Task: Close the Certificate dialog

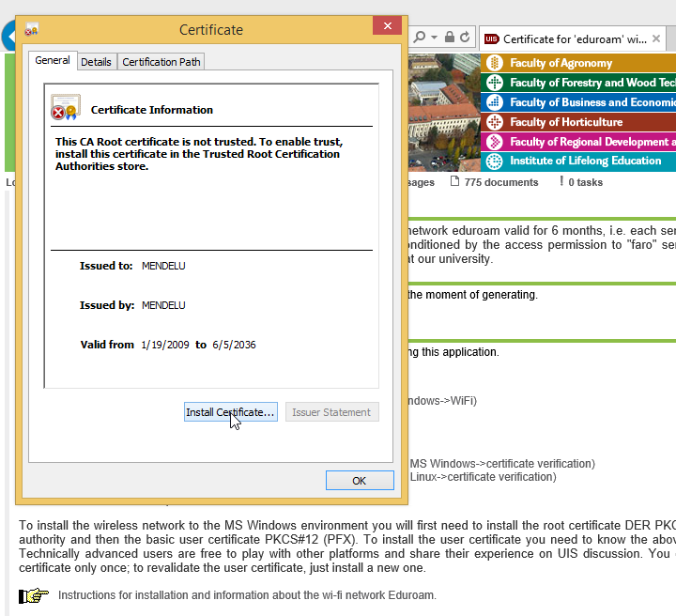Action: 387,26
